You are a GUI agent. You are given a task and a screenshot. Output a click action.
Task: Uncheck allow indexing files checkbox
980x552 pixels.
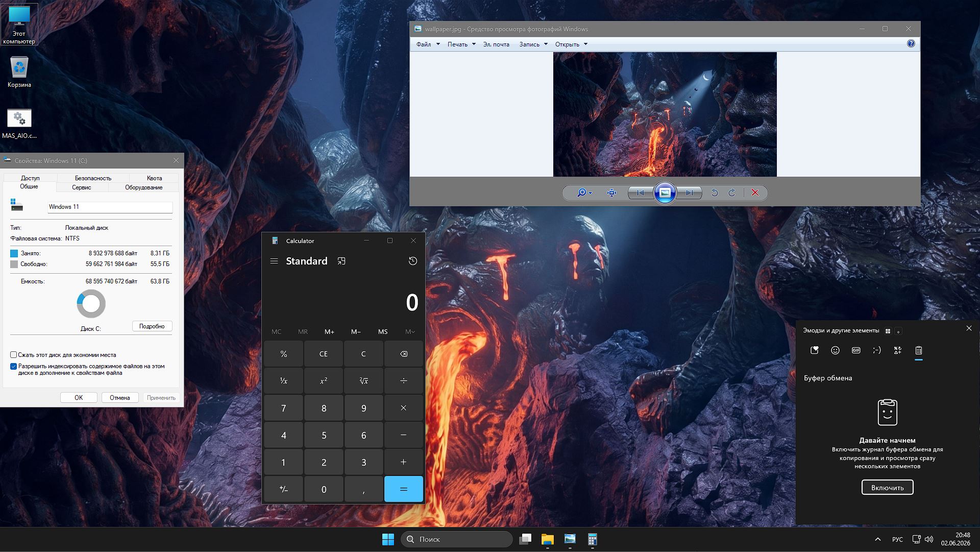click(14, 366)
